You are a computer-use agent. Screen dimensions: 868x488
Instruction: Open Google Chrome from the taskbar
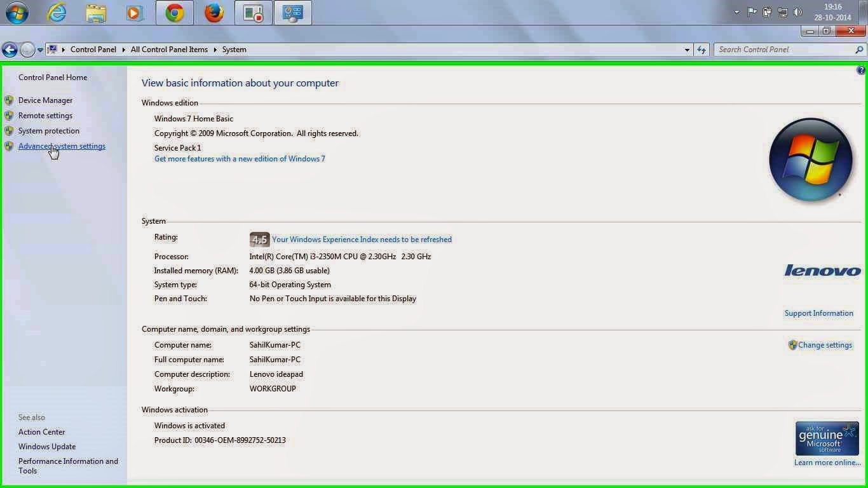pos(174,12)
